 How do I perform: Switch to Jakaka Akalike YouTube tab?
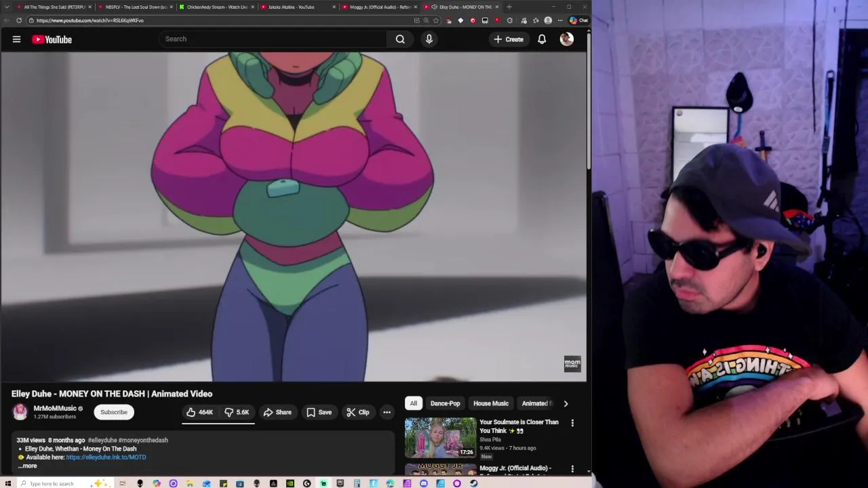click(298, 7)
